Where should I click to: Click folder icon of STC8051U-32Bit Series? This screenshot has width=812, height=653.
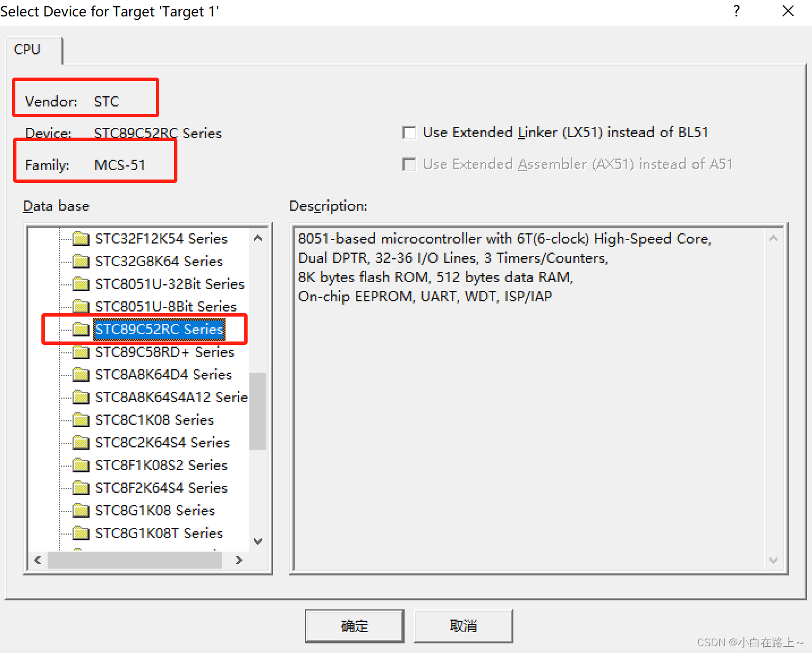(x=81, y=284)
